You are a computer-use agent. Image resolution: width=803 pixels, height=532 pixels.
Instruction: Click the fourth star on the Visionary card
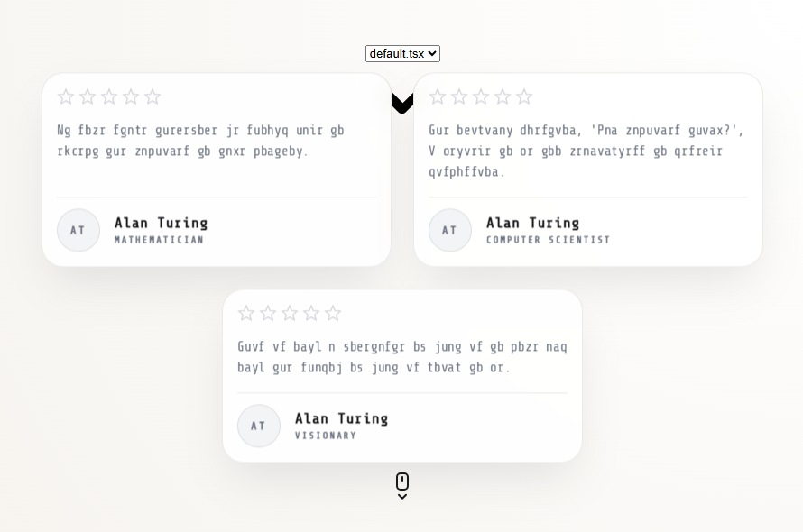pos(311,314)
